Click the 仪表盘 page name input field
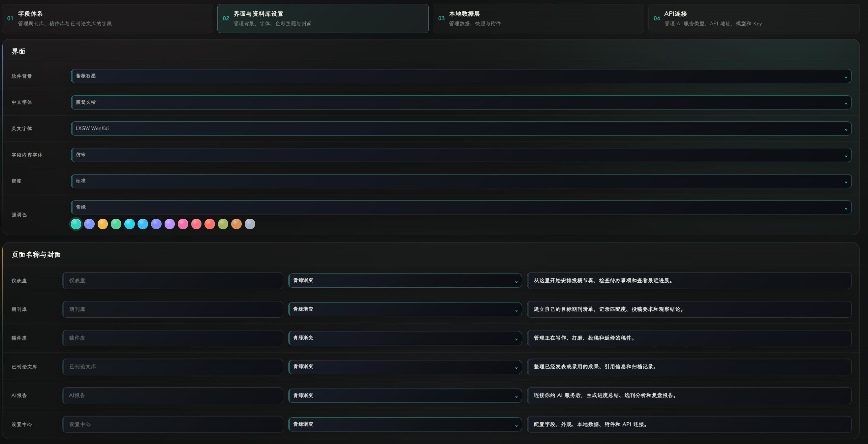The width and height of the screenshot is (868, 444). point(172,280)
